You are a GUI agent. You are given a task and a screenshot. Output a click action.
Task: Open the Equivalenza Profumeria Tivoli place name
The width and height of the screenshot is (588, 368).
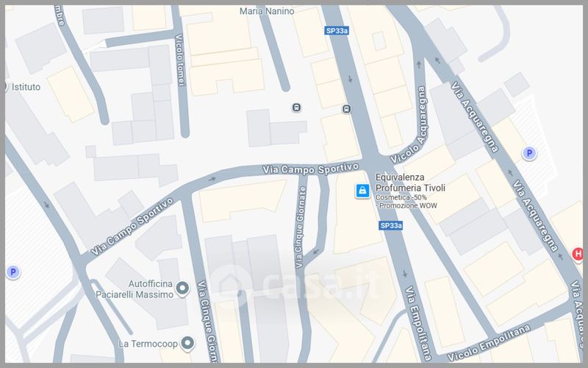[410, 183]
